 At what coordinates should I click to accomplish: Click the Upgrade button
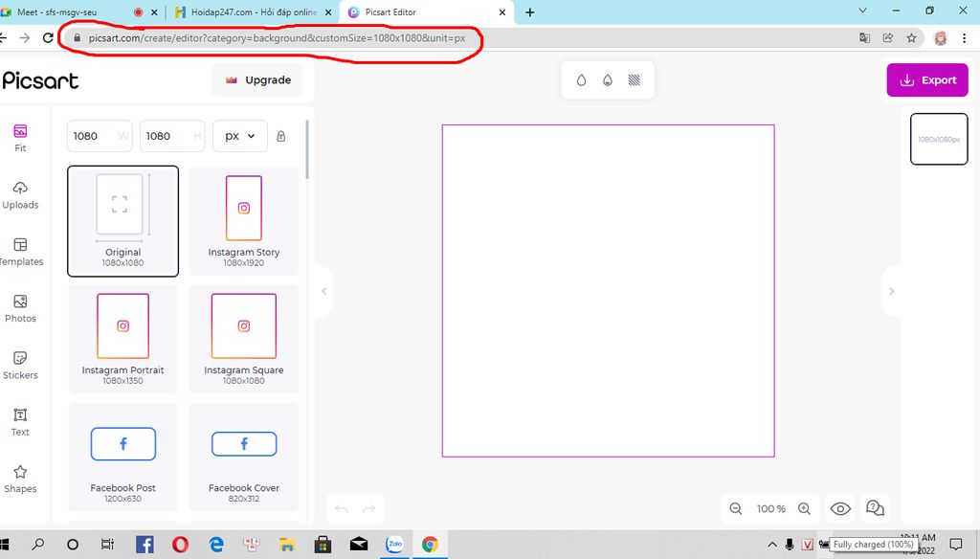click(257, 80)
